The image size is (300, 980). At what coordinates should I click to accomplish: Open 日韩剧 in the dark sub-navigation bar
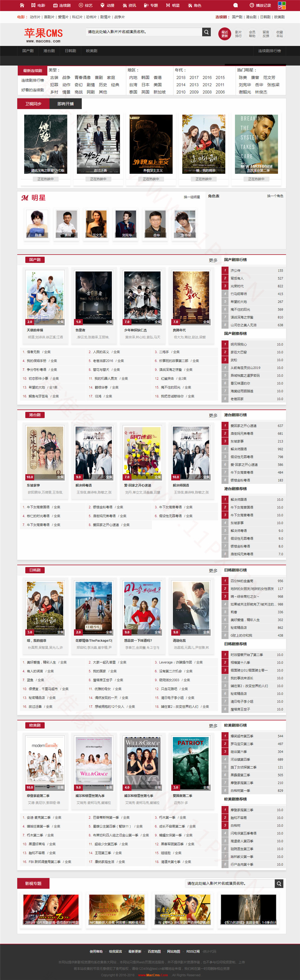click(70, 51)
